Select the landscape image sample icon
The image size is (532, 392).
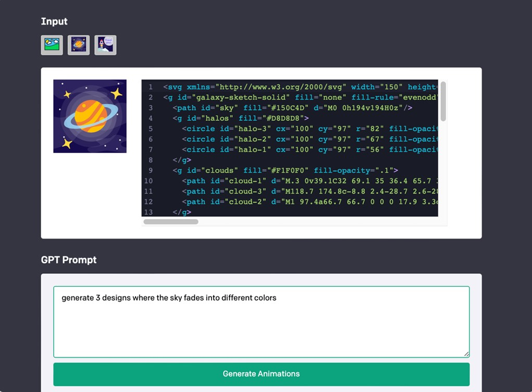52,45
